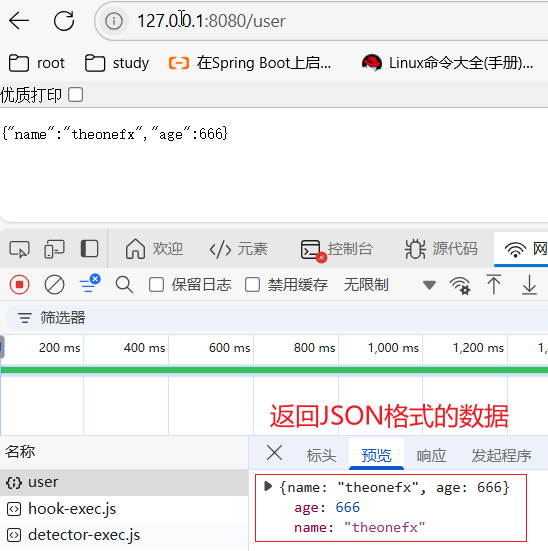Switch to the 控制台 tab
The image size is (548, 551).
(x=336, y=249)
